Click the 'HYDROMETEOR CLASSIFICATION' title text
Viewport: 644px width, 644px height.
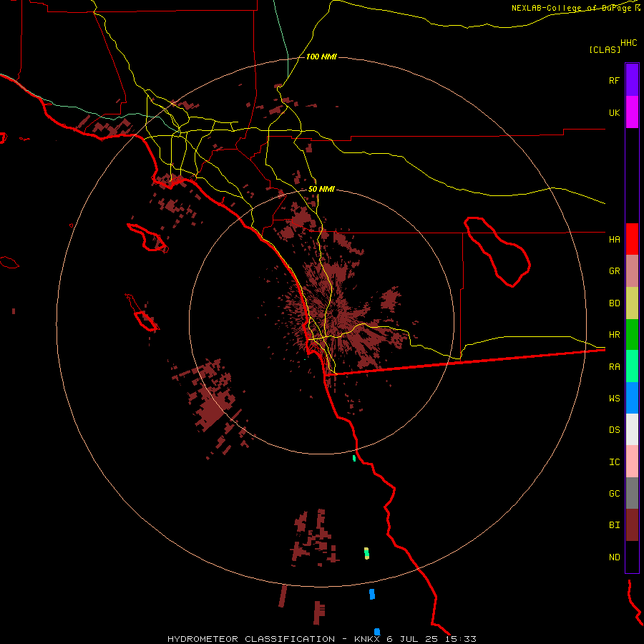pos(251,639)
